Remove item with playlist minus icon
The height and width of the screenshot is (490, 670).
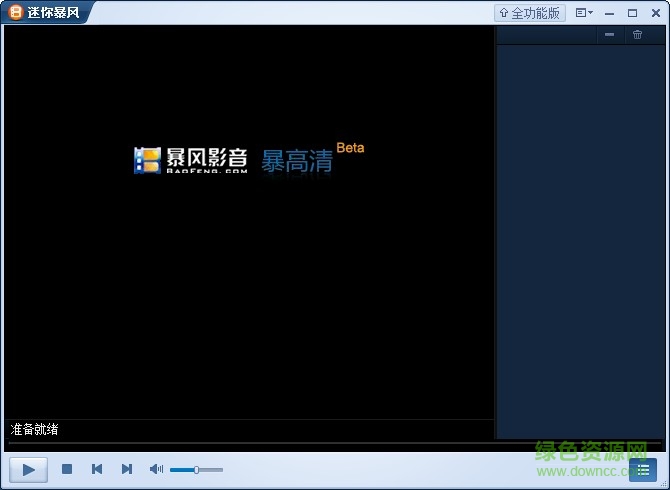click(x=610, y=35)
